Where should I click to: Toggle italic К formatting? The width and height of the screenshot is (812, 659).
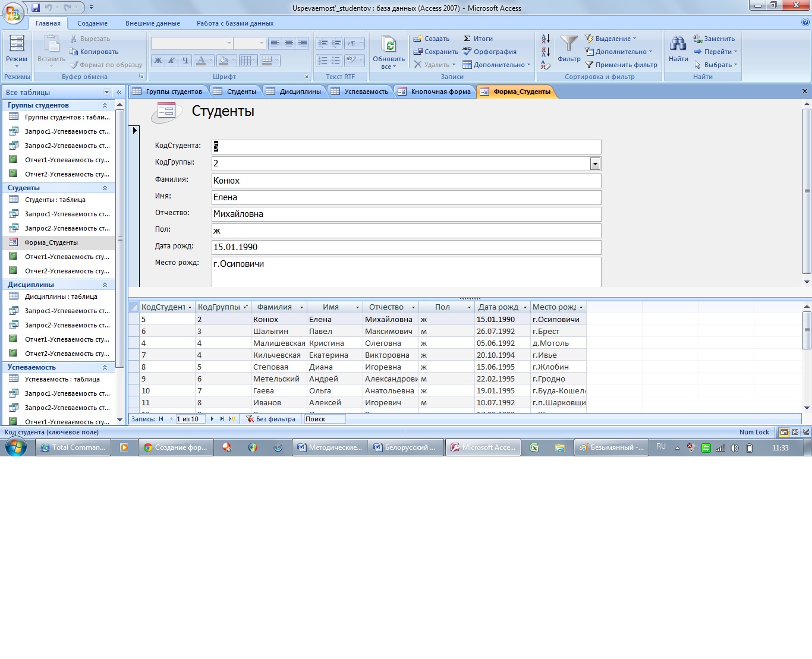171,61
